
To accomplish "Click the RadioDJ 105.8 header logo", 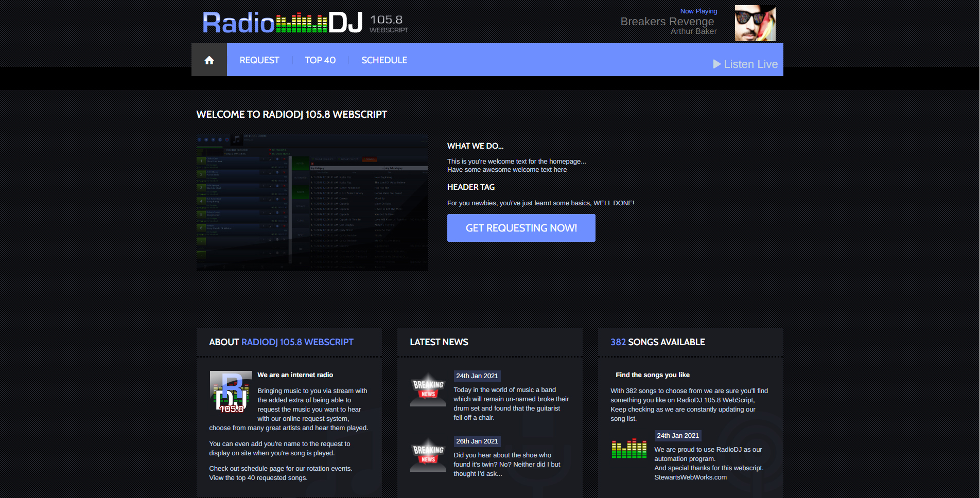I will pyautogui.click(x=305, y=23).
